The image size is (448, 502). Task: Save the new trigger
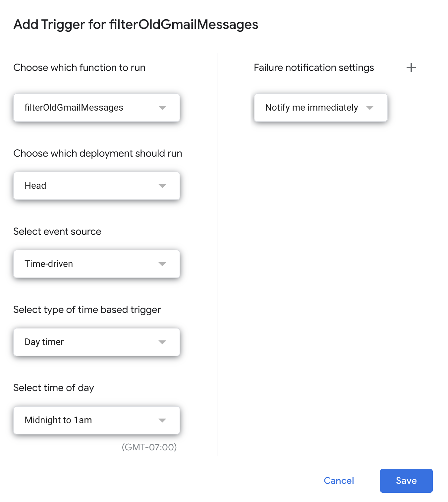coord(406,481)
